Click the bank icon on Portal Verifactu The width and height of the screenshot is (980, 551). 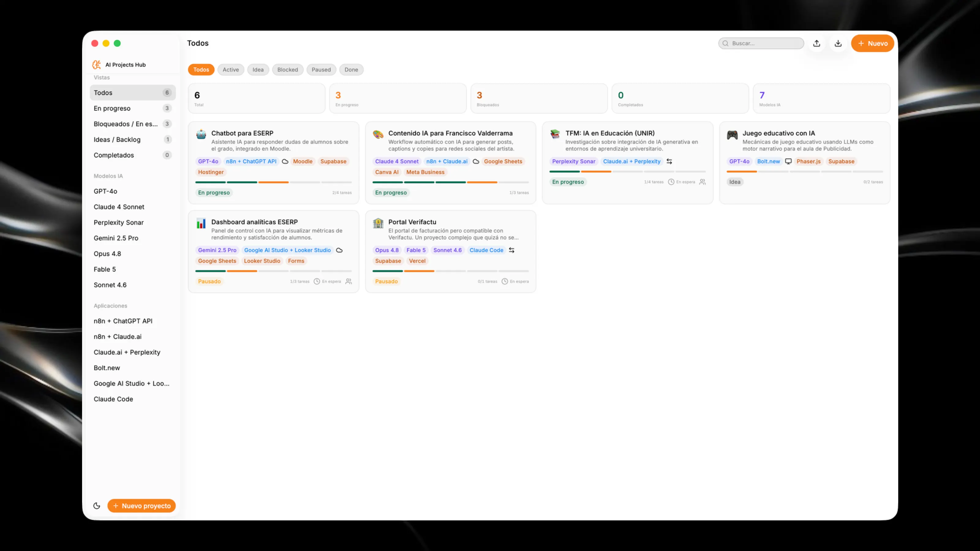378,223
